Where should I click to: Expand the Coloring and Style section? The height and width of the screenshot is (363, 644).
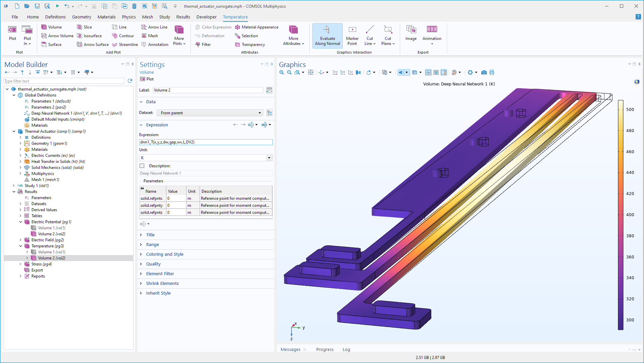tap(165, 254)
